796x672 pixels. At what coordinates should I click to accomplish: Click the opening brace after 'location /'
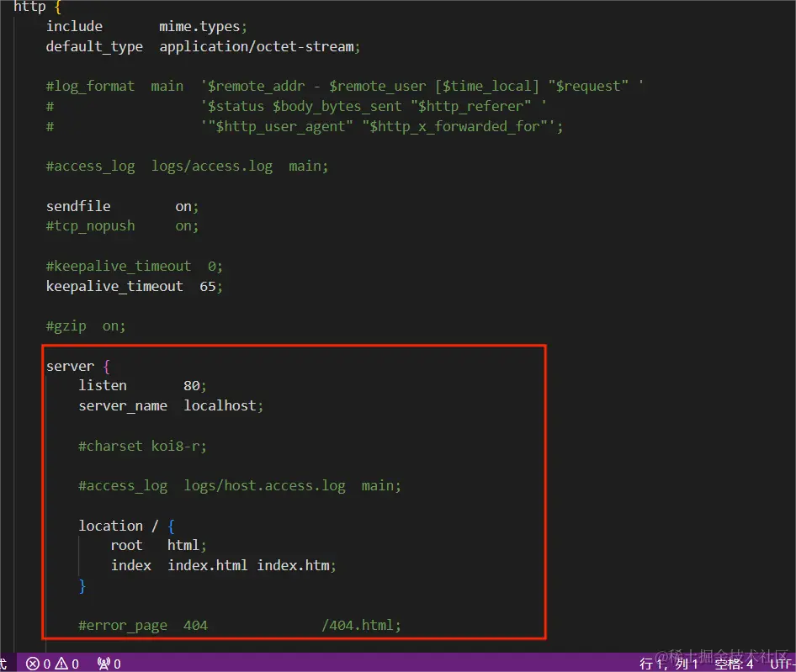pos(171,526)
